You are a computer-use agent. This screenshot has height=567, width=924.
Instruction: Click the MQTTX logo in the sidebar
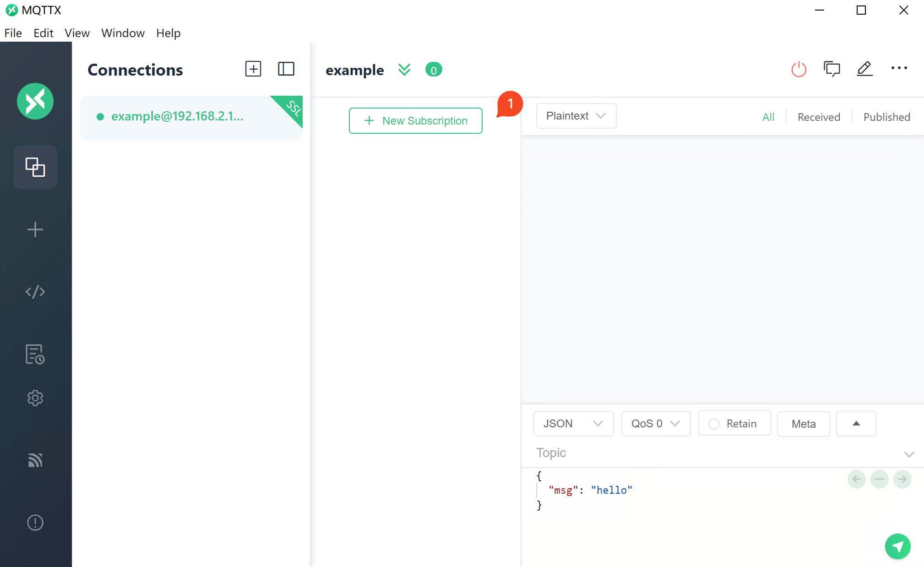click(35, 101)
